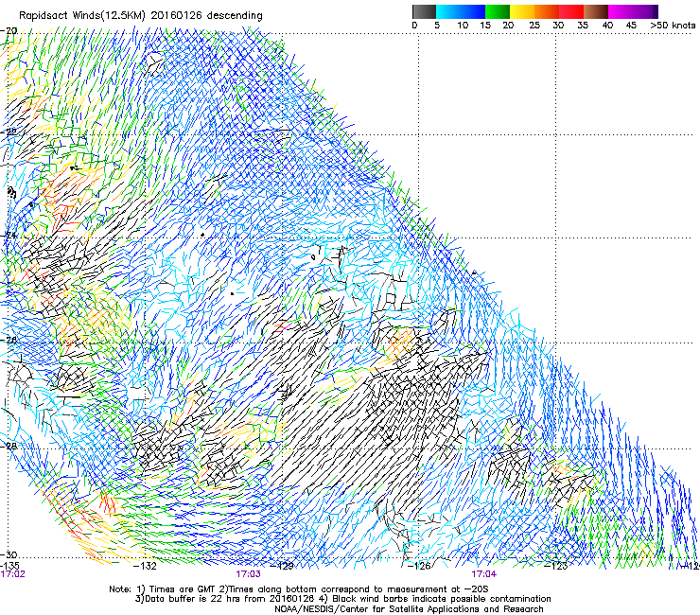Click the -132 longitude axis label
The image size is (700, 615).
coord(146,566)
